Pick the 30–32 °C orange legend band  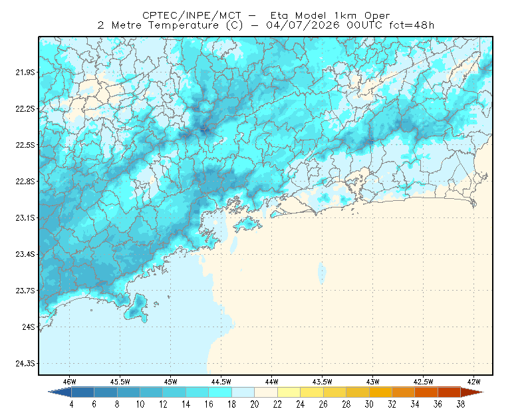(x=380, y=392)
